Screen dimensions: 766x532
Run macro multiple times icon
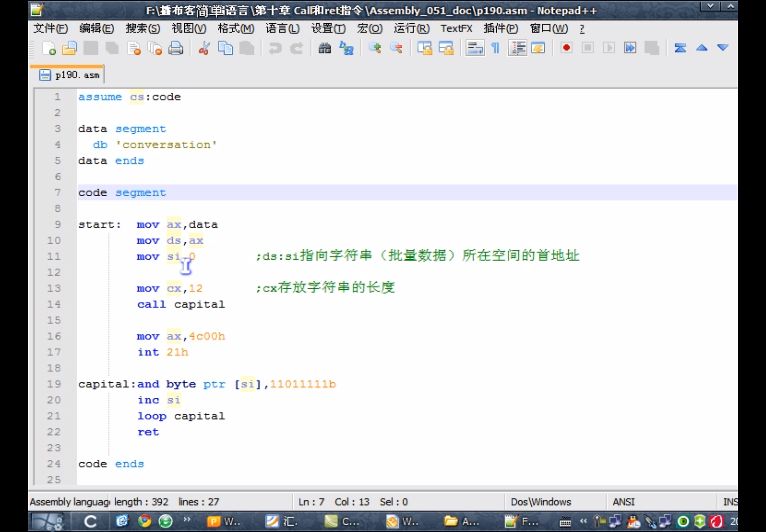(630, 48)
